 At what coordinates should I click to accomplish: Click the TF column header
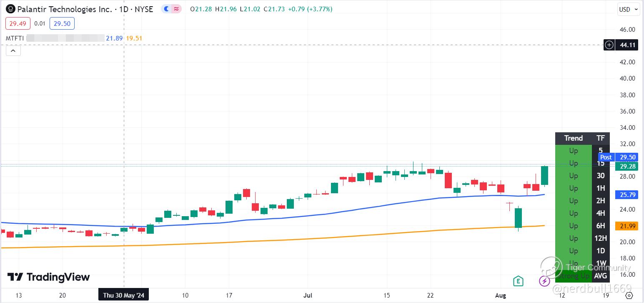point(601,138)
